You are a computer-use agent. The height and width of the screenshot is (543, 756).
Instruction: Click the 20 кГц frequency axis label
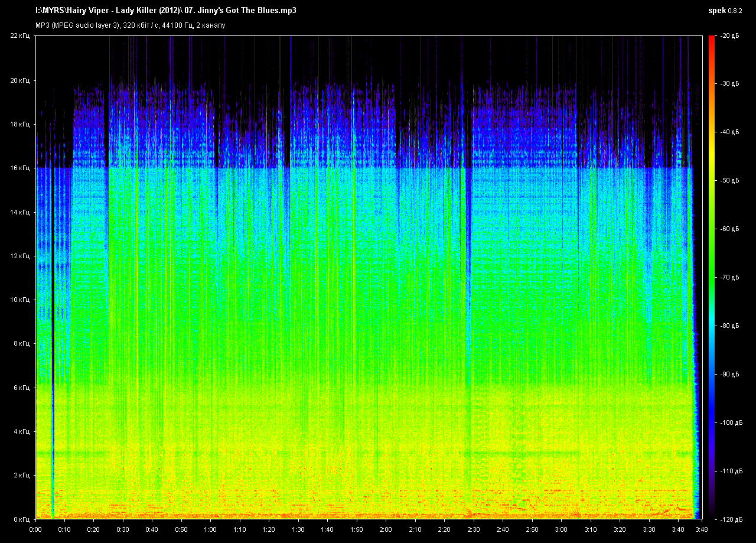click(20, 80)
